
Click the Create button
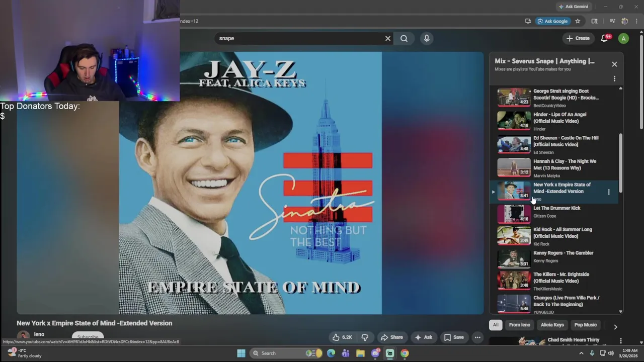tap(578, 38)
